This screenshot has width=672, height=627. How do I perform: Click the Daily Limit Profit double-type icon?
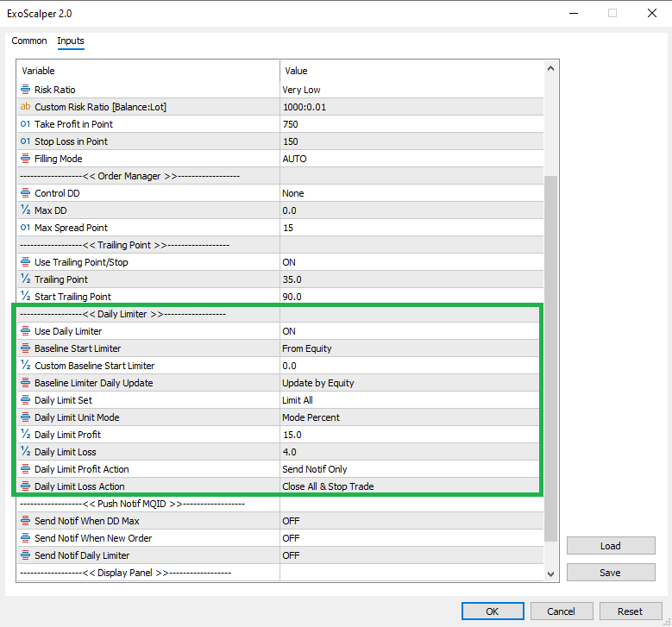25,434
